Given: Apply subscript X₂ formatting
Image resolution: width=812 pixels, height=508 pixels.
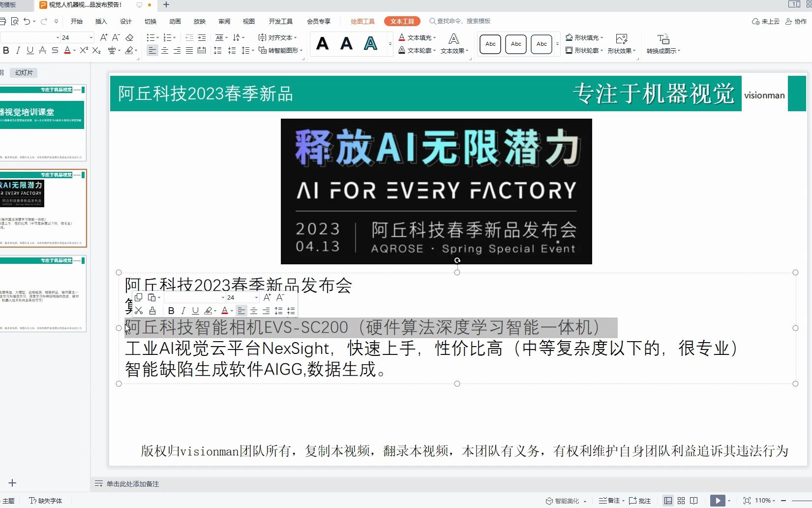Looking at the screenshot, I should tap(96, 50).
